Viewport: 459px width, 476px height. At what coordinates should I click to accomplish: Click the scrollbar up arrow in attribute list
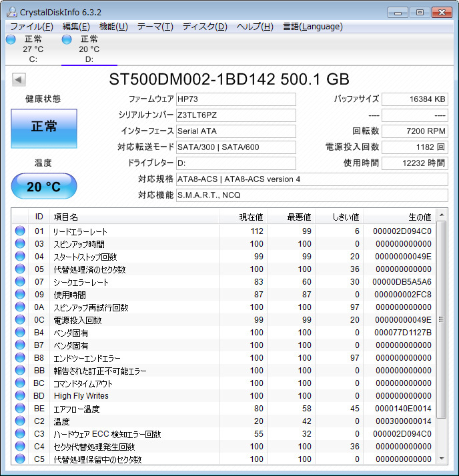[x=441, y=217]
